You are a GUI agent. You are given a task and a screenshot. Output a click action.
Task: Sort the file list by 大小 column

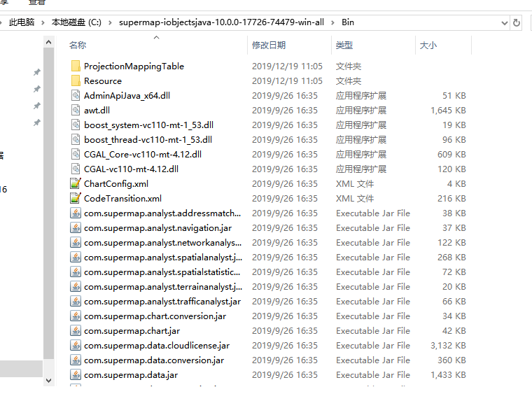click(427, 45)
